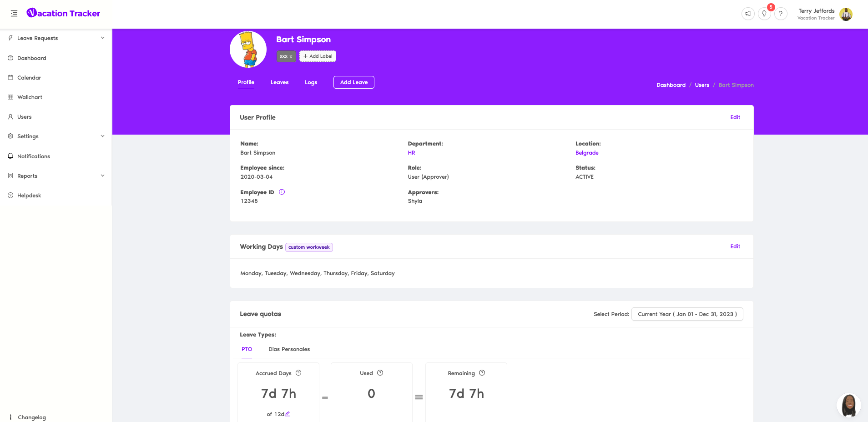This screenshot has height=422, width=868.
Task: Collapse the sidebar with the hamburger icon
Action: (14, 14)
